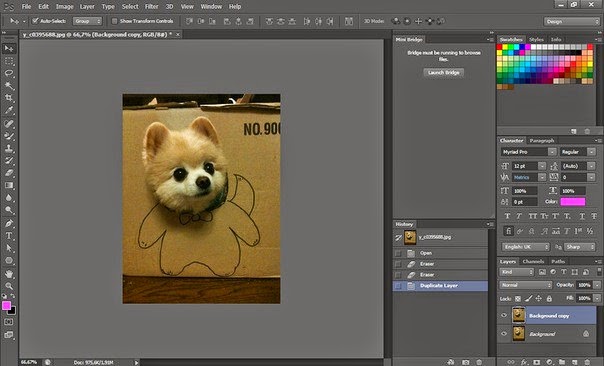Viewport: 604px width, 366px height.
Task: Select the Path Selection tool
Action: coord(9,248)
